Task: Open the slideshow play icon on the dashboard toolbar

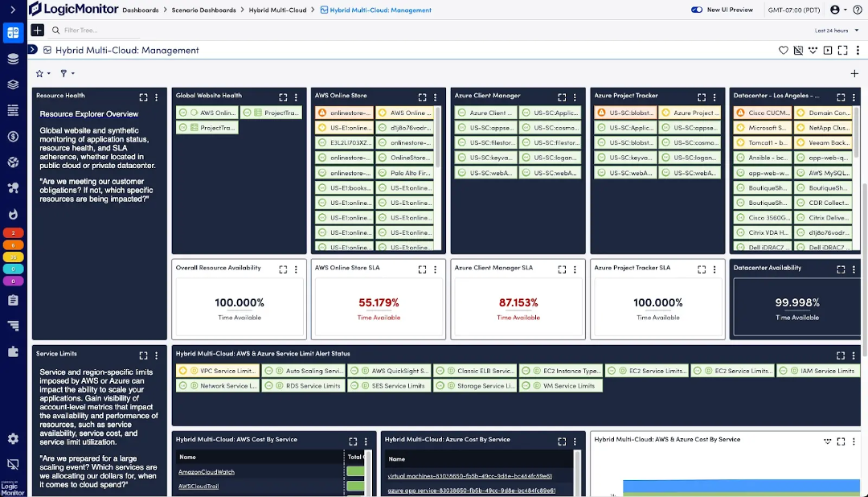Action: point(828,50)
